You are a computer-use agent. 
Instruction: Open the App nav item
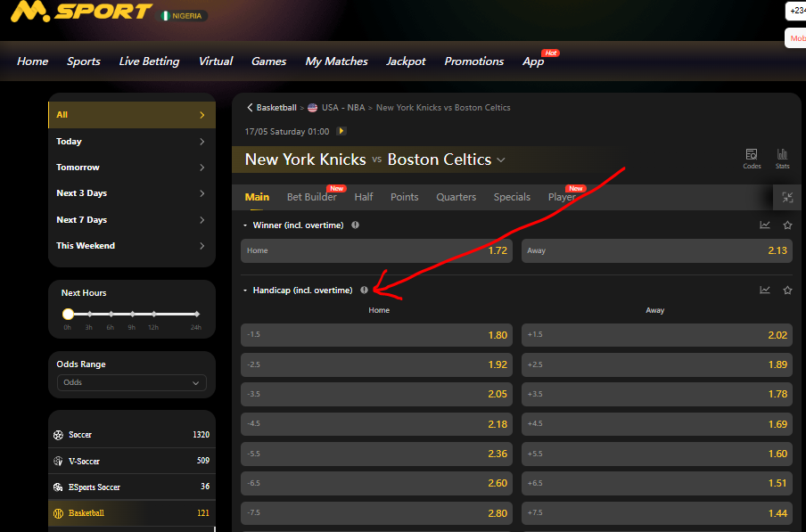coord(533,61)
